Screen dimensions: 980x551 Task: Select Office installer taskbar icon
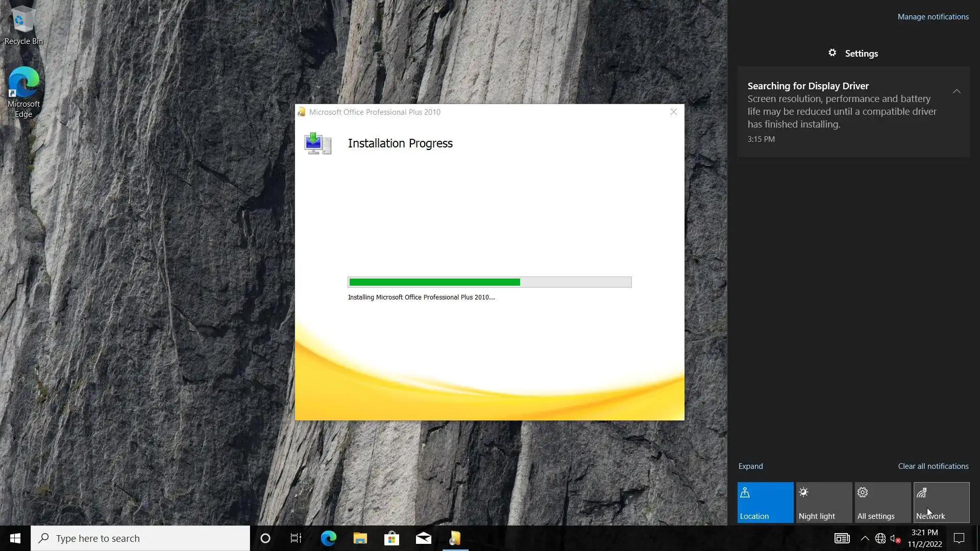[x=455, y=538]
